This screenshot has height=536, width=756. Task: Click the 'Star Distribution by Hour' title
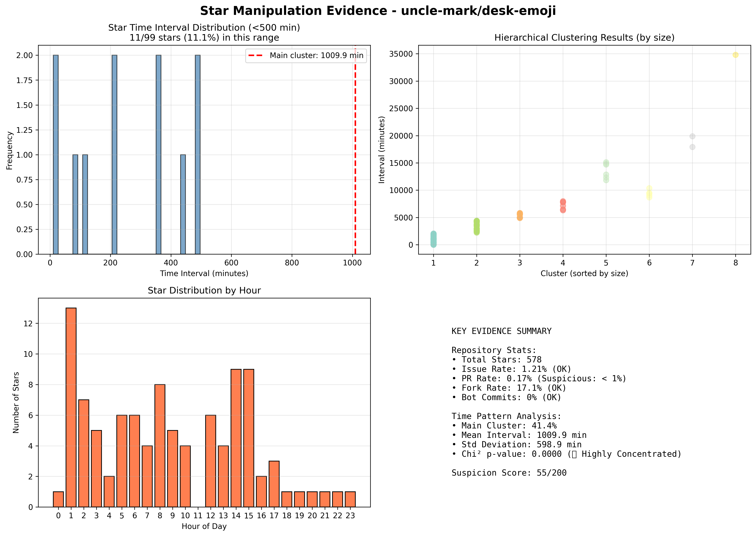[x=204, y=290]
